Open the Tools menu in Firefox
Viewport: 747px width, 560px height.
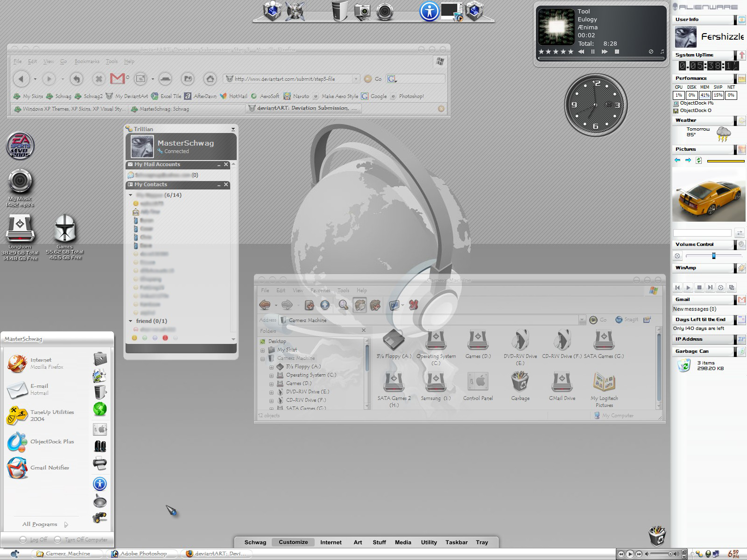tap(112, 61)
